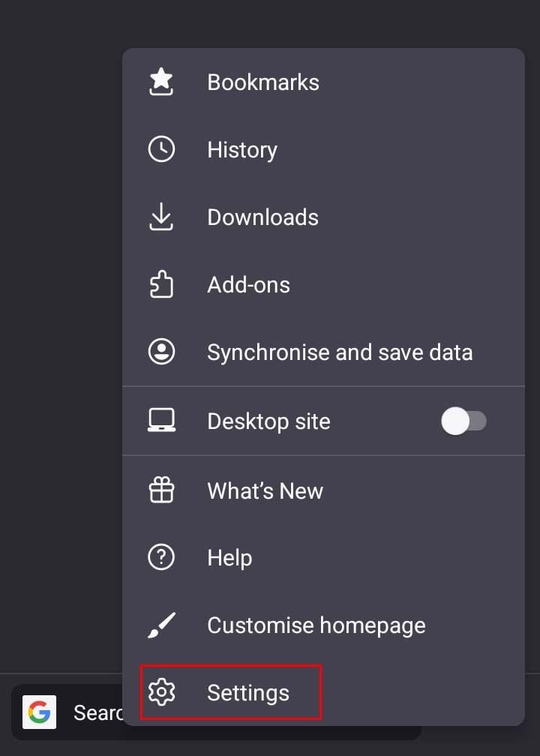This screenshot has height=756, width=540.
Task: Click the Synchronise account avatar icon
Action: tap(161, 352)
